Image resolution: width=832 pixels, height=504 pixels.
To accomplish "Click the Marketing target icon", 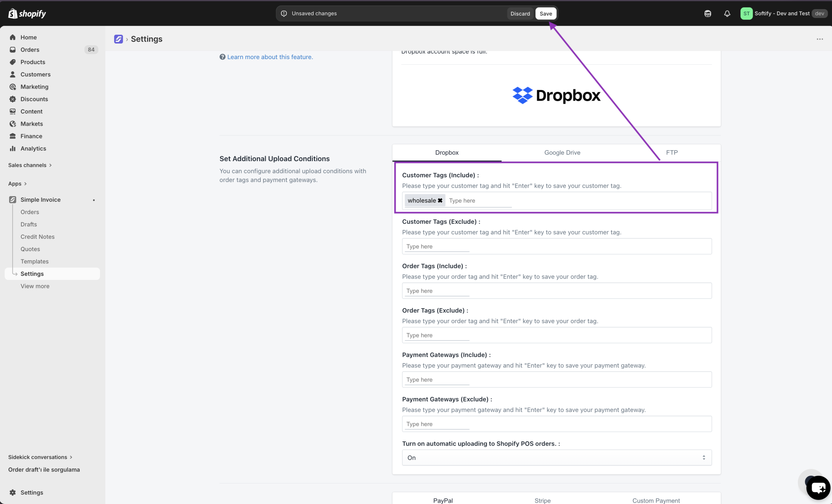I will tap(13, 87).
